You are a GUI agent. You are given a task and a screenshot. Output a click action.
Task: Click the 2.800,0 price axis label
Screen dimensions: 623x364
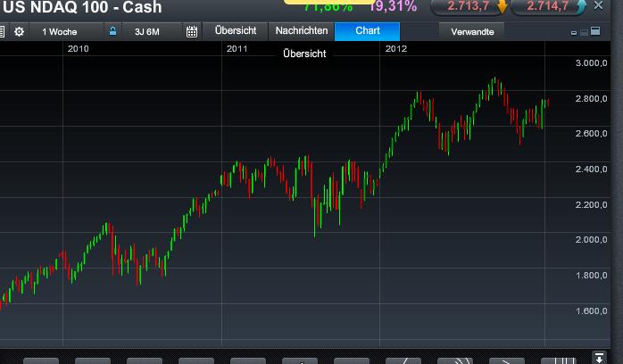pos(591,98)
